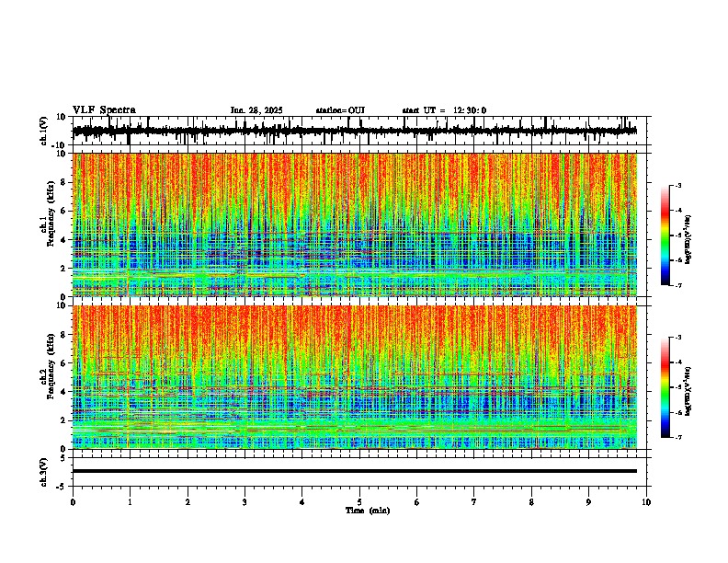Click the "3" minute tick label
Image resolution: width=728 pixels, height=563 pixels.
pos(245,502)
